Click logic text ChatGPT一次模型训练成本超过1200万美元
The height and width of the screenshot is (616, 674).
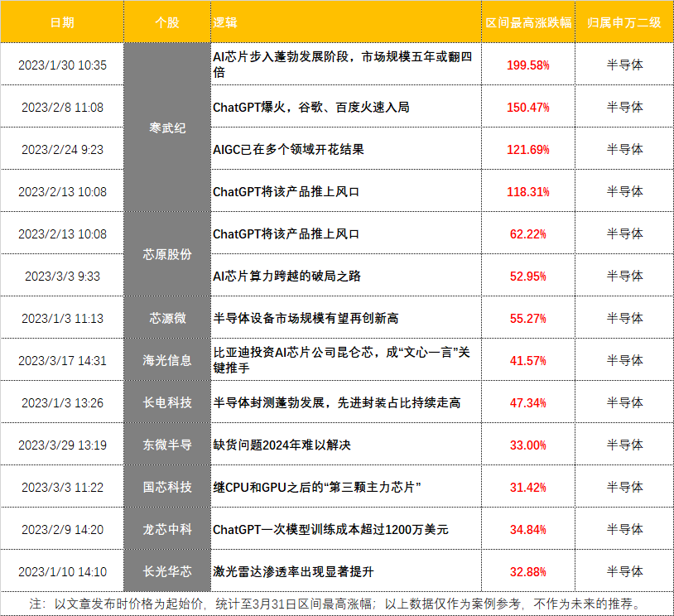pyautogui.click(x=330, y=529)
